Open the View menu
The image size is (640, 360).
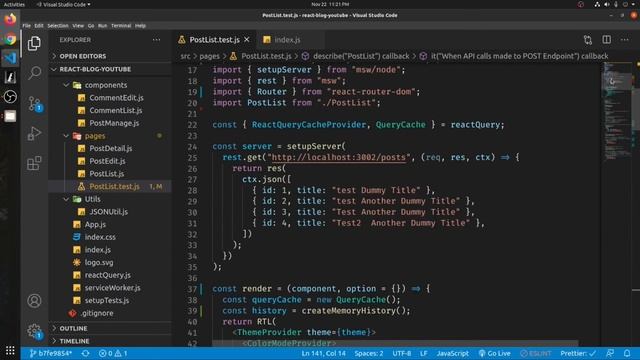point(78,25)
